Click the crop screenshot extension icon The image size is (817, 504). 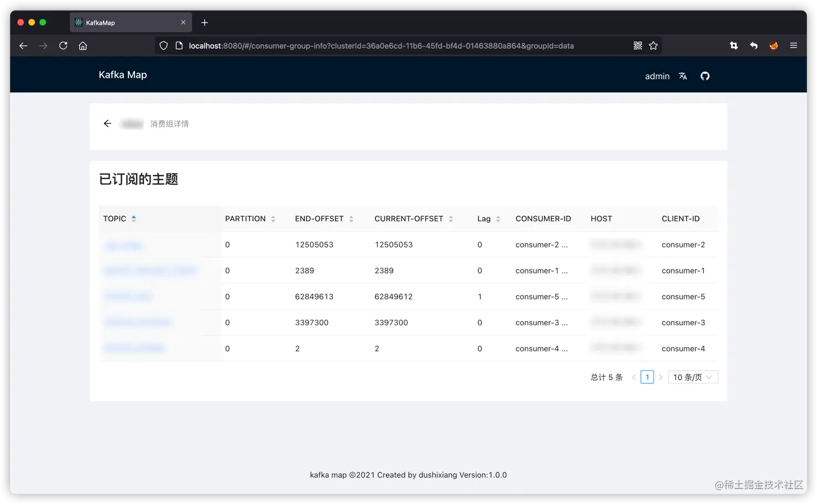[734, 46]
